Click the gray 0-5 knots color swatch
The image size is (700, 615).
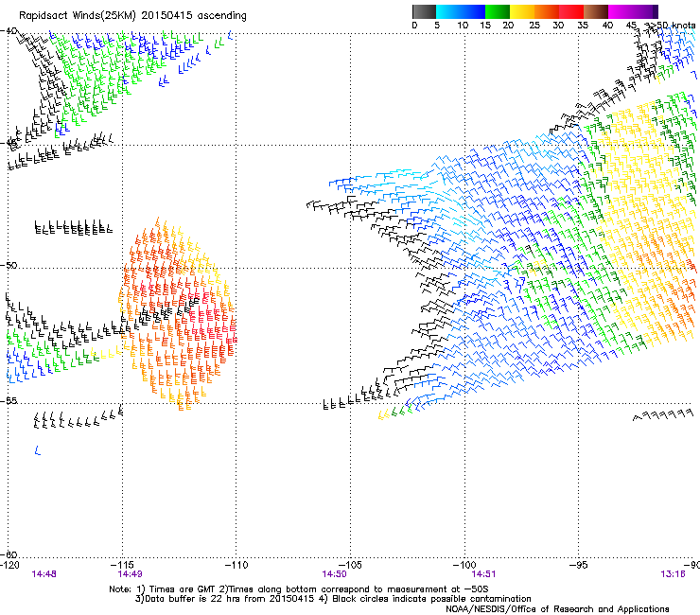(424, 11)
